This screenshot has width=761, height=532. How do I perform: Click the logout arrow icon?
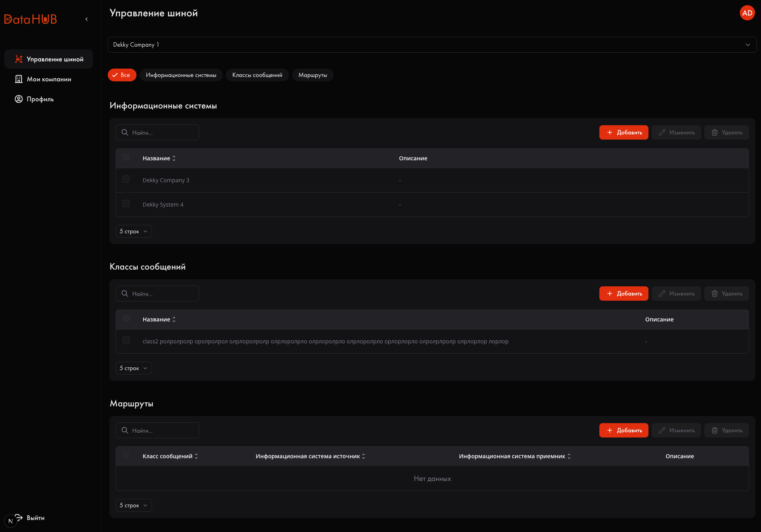coord(19,517)
